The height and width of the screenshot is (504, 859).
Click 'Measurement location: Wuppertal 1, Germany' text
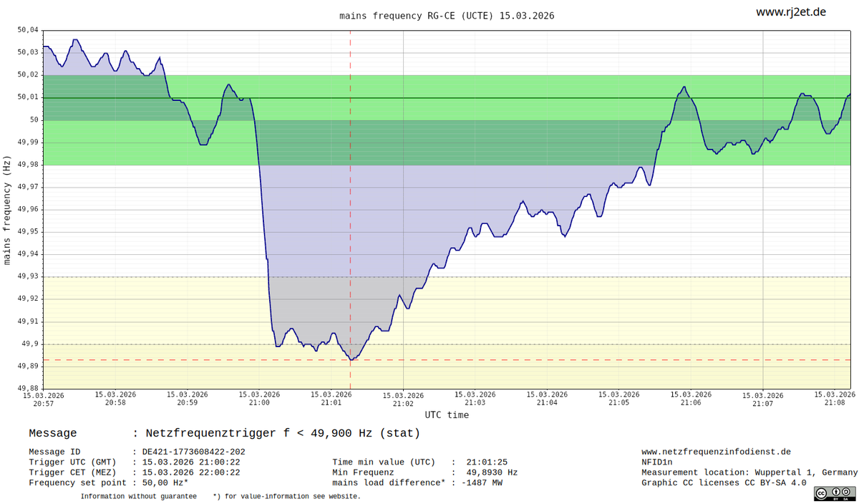click(749, 472)
